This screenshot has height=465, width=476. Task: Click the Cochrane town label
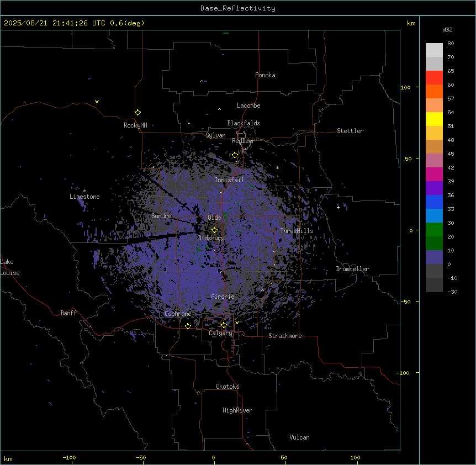(178, 314)
